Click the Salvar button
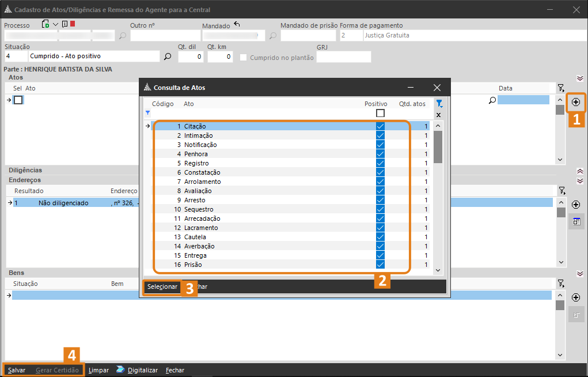588x377 pixels. pos(17,370)
